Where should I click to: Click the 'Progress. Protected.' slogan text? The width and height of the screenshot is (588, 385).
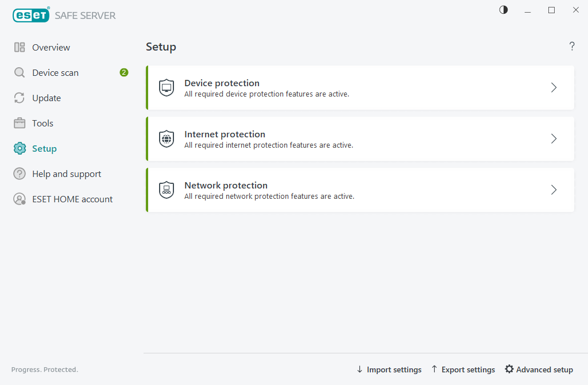(45, 369)
